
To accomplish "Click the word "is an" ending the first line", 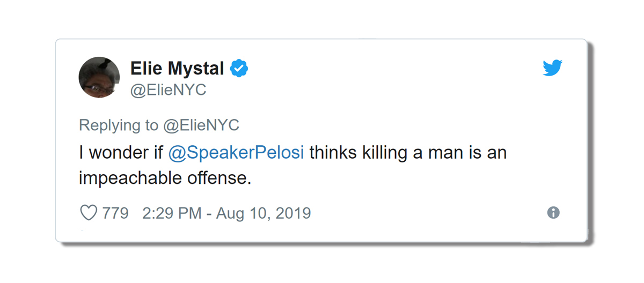I will [491, 153].
